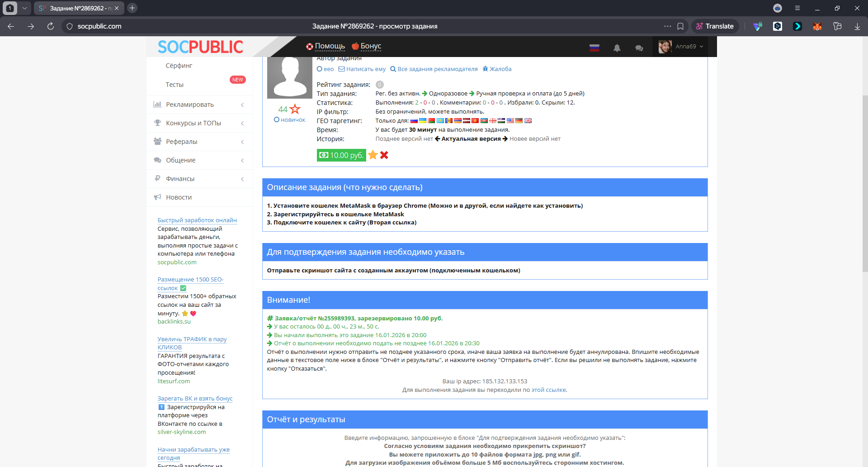The height and width of the screenshot is (467, 868).
Task: Click the Актуальная версия history text
Action: pos(471,139)
